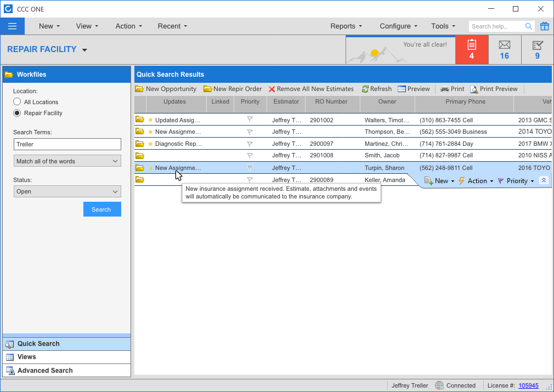Open the envelope messages tile
The width and height of the screenshot is (554, 392).
[x=505, y=49]
